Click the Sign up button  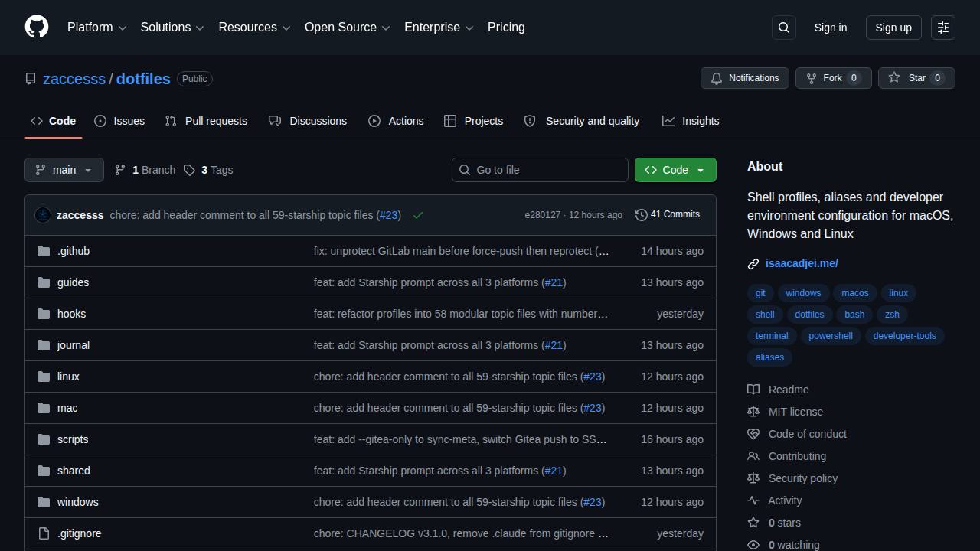(893, 28)
